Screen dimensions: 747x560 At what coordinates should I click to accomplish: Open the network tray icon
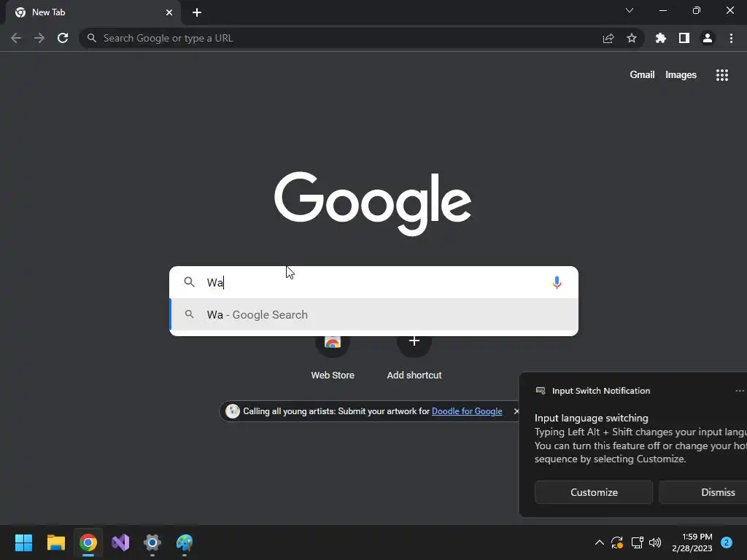click(637, 542)
